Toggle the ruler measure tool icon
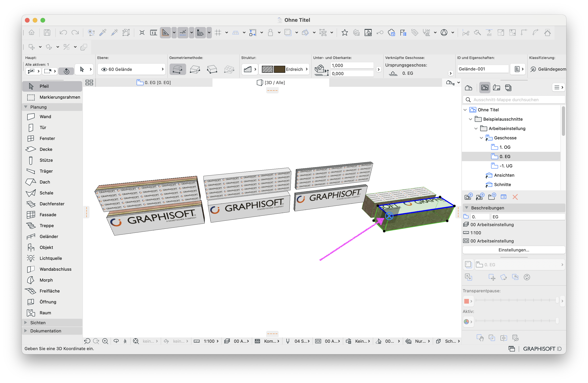 [x=154, y=32]
